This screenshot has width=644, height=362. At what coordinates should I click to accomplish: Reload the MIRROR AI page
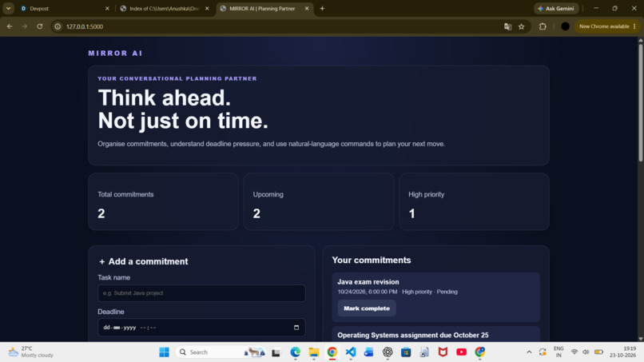(39, 26)
